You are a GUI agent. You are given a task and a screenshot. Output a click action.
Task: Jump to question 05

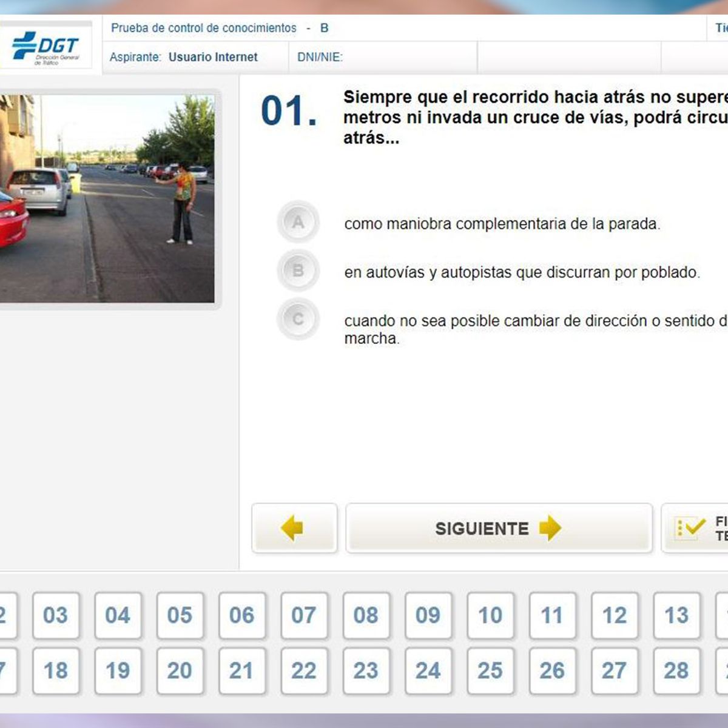180,615
